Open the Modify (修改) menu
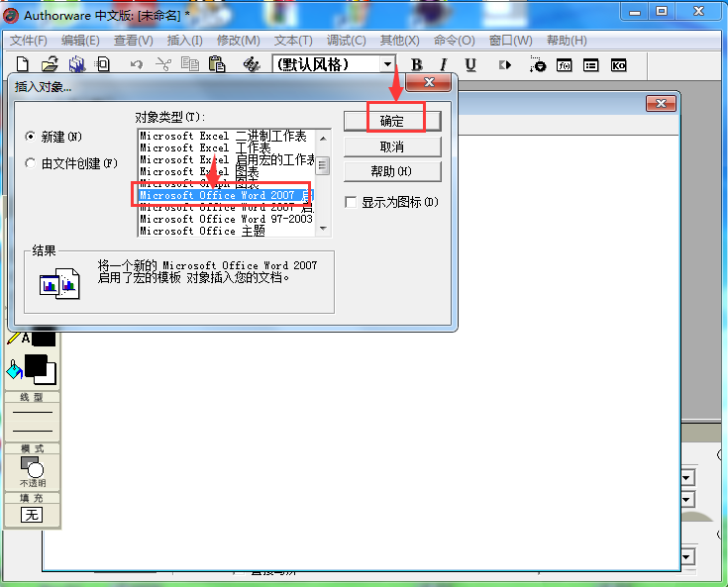728x587 pixels. tap(238, 41)
